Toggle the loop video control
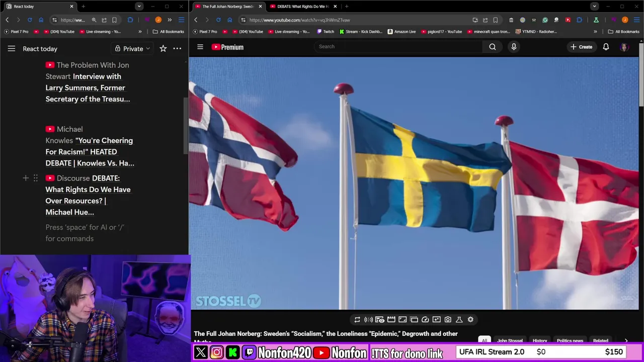Screen dimensions: 644x362 coord(357,319)
